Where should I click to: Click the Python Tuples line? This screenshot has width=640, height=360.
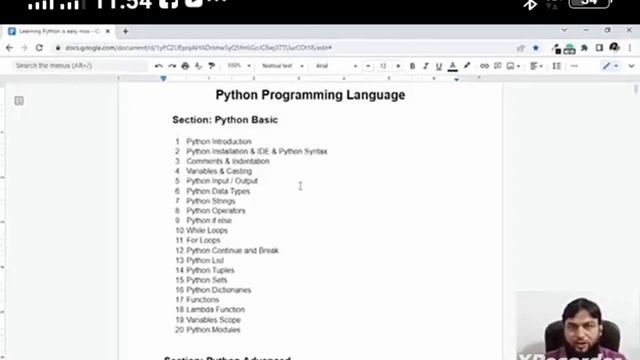click(x=210, y=270)
